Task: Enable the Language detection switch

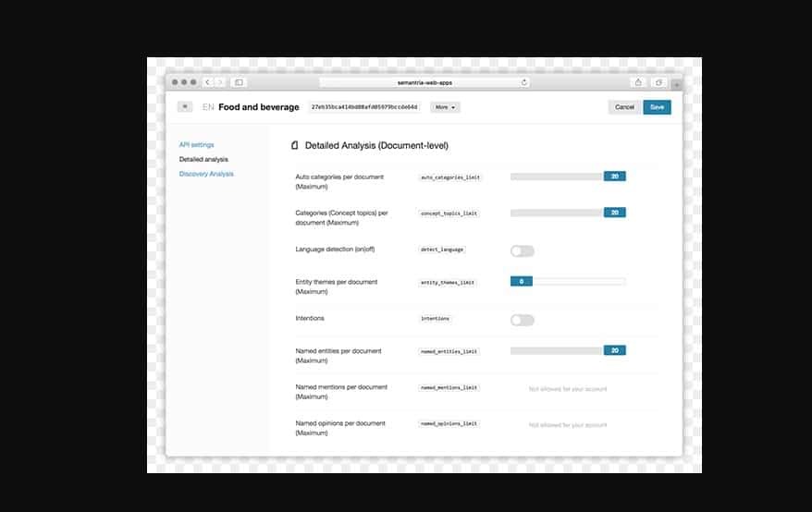Action: [x=522, y=250]
